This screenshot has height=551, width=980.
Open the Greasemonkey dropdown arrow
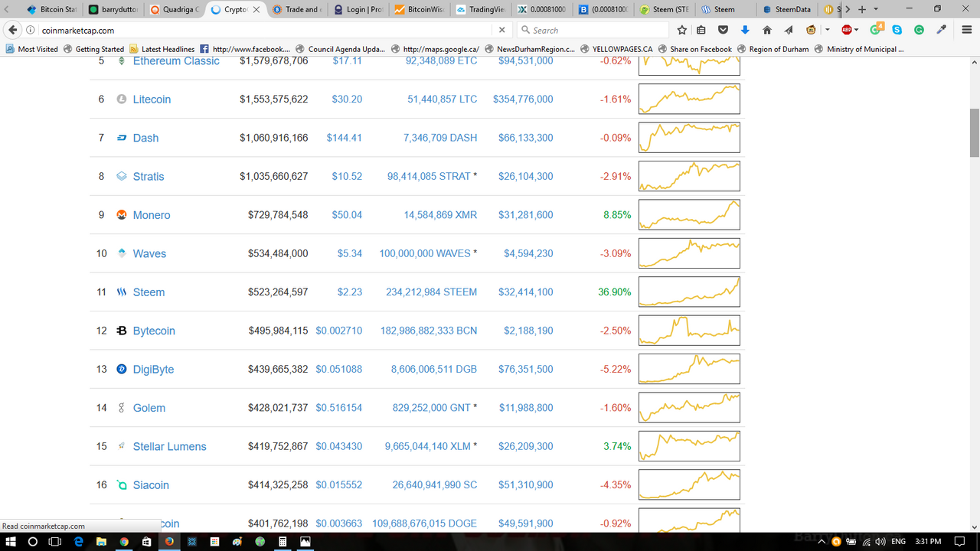[x=828, y=30]
